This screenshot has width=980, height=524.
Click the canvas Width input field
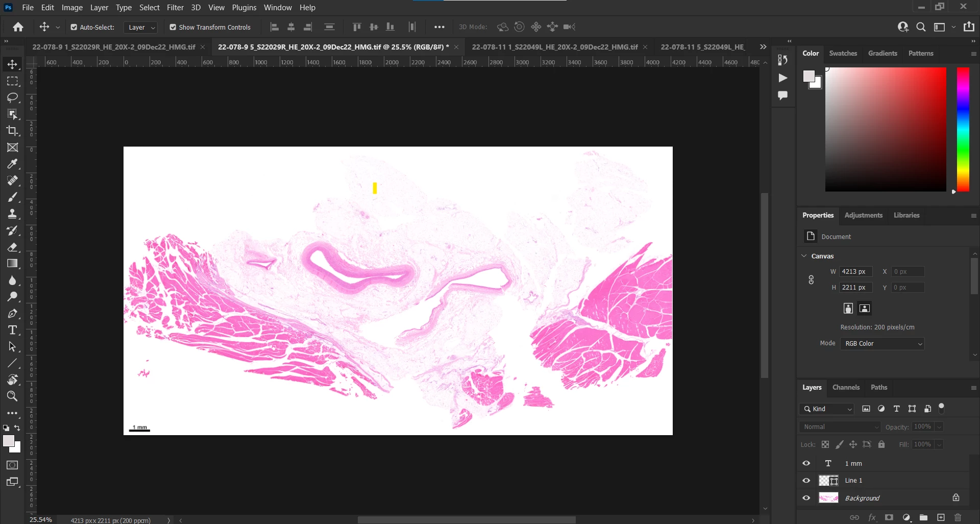pyautogui.click(x=856, y=272)
